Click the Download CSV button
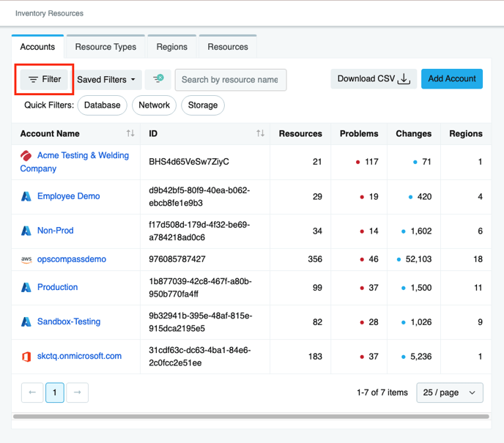Viewport: 504px width, 443px height. (x=374, y=78)
